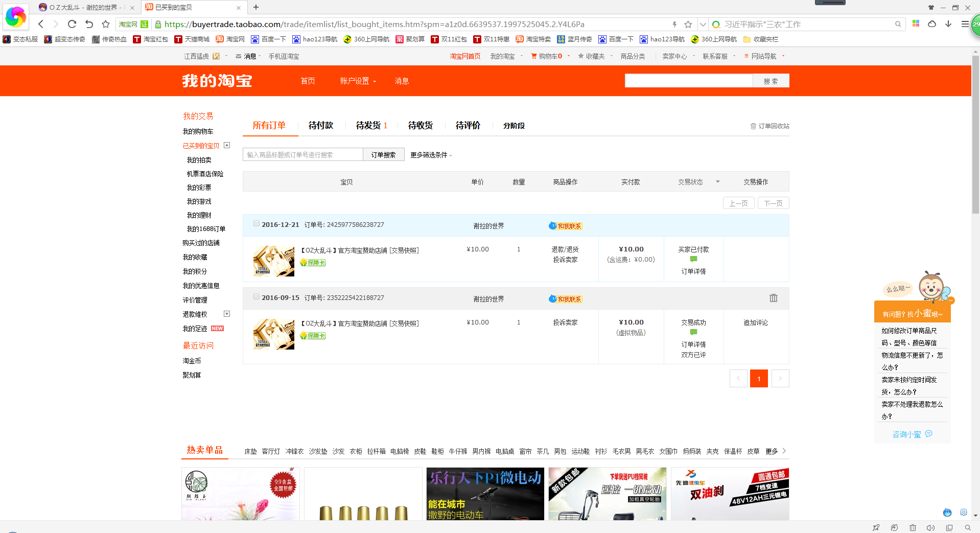Image resolution: width=980 pixels, height=533 pixels.
Task: Bookmark page with address bar star
Action: pyautogui.click(x=688, y=24)
